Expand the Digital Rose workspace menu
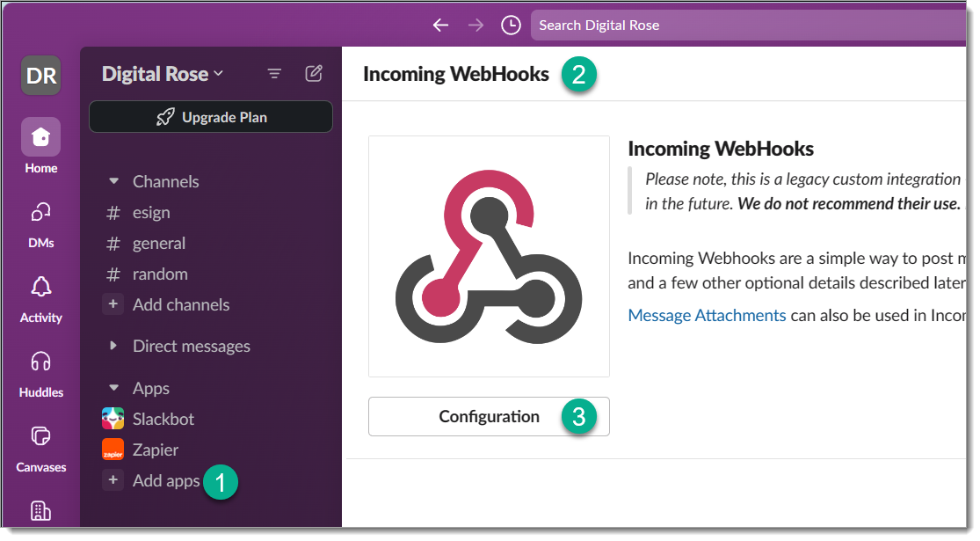Screen dimensions: 980x541 click(x=163, y=74)
